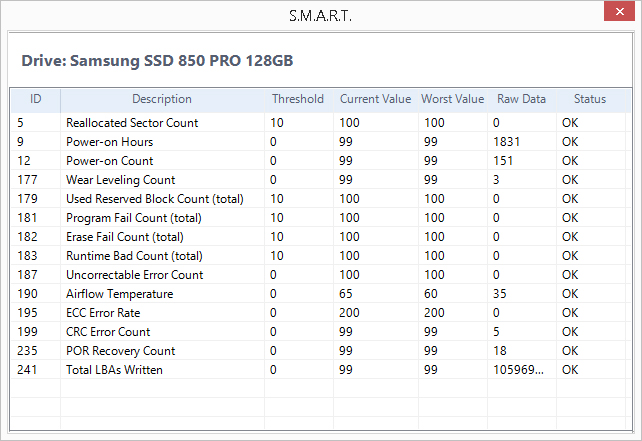
Task: Click raw data value 151
Action: click(503, 161)
